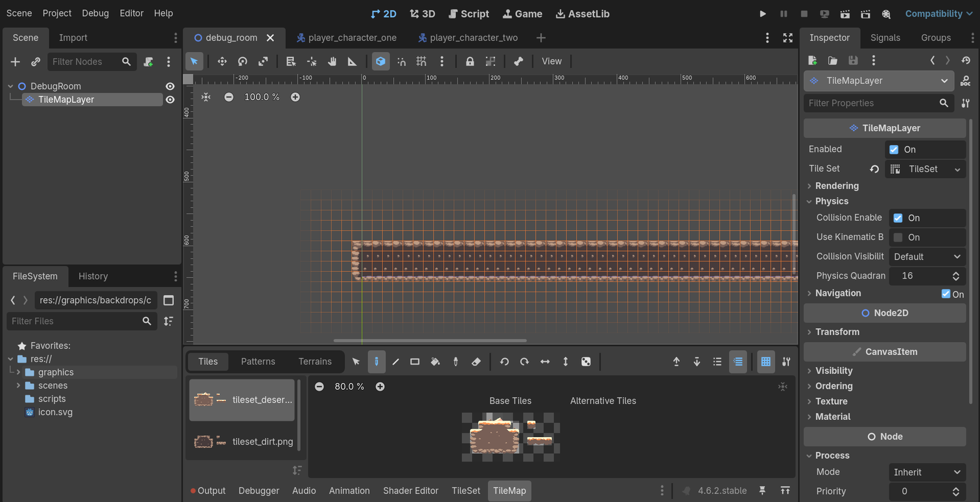Screen dimensions: 980x502
Task: Attach a script to the node
Action: coord(148,62)
